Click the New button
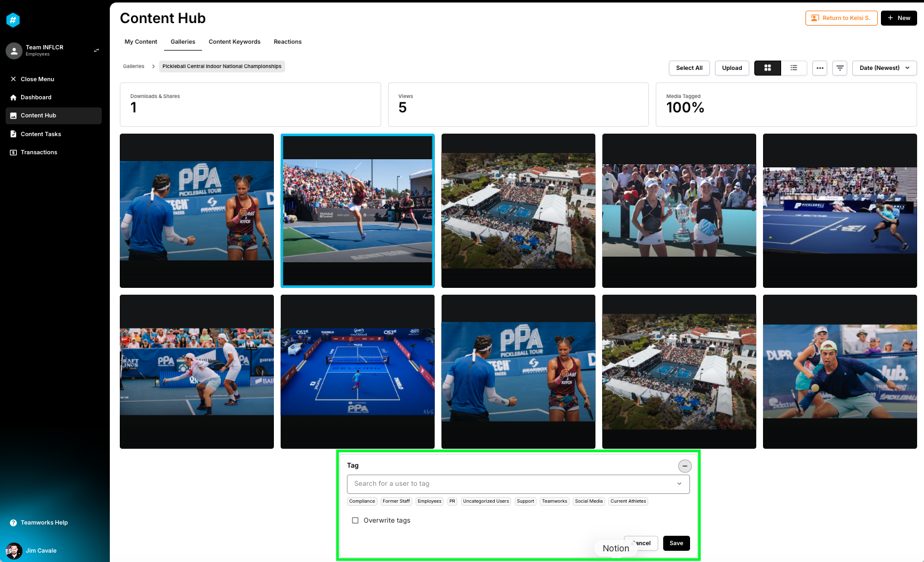The image size is (924, 562). point(899,18)
